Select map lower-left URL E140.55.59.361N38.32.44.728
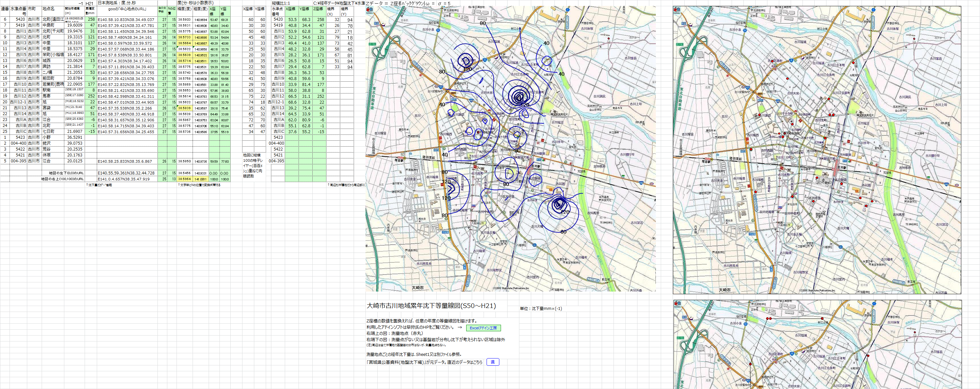The image size is (980, 389). 127,173
